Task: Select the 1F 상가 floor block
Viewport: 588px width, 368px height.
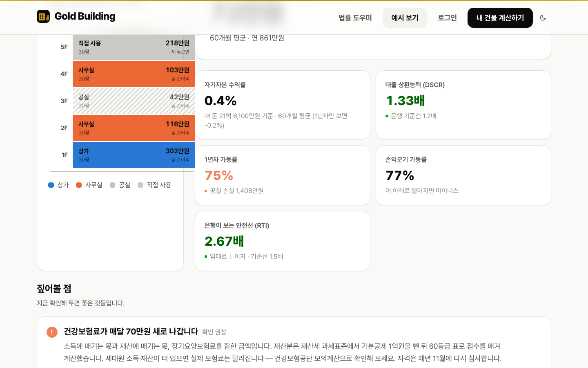Action: (134, 155)
